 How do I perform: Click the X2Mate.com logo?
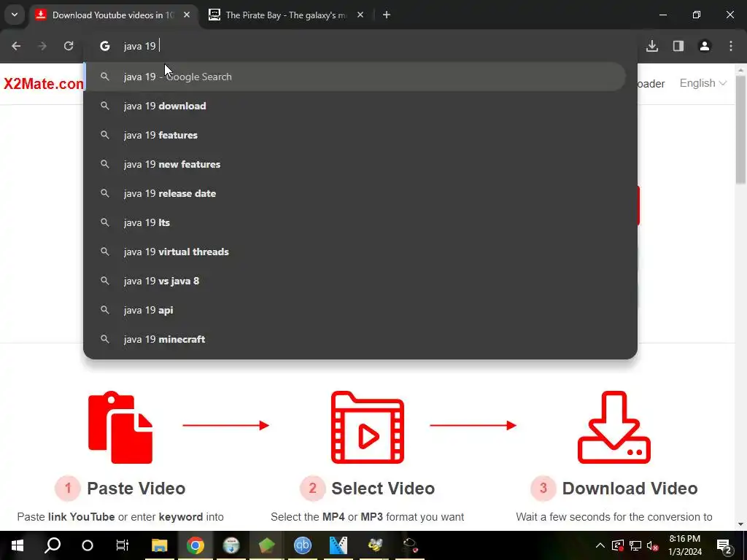point(43,84)
